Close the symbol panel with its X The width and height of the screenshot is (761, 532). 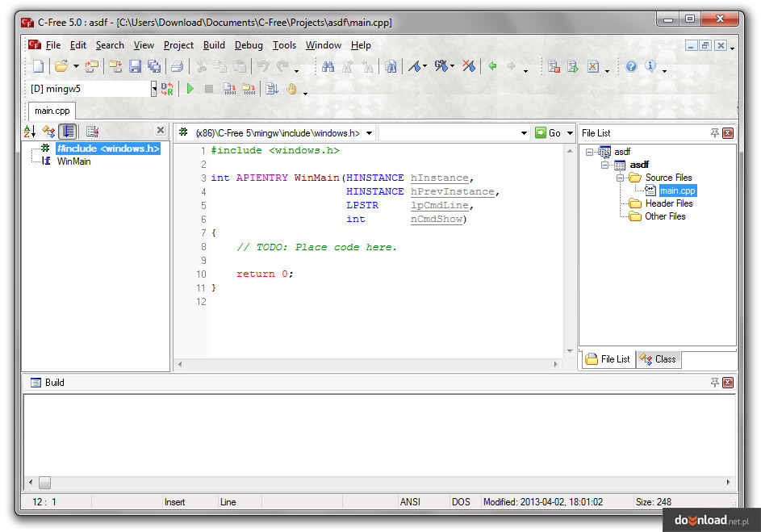(161, 130)
